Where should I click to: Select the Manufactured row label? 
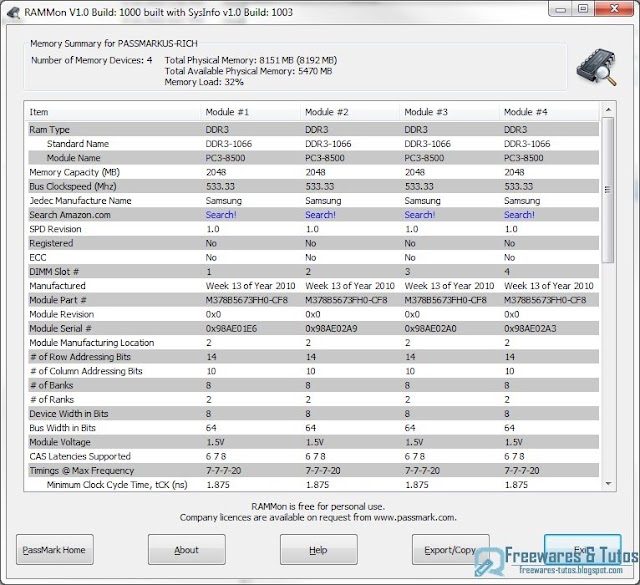point(57,286)
